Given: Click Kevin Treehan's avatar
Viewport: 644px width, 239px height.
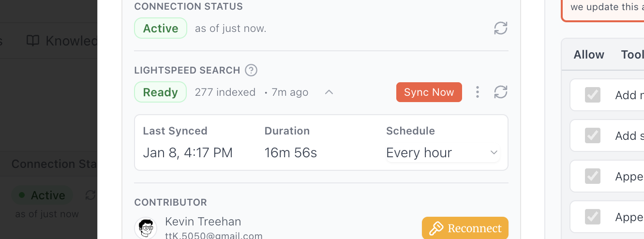Looking at the screenshot, I should pos(145,227).
